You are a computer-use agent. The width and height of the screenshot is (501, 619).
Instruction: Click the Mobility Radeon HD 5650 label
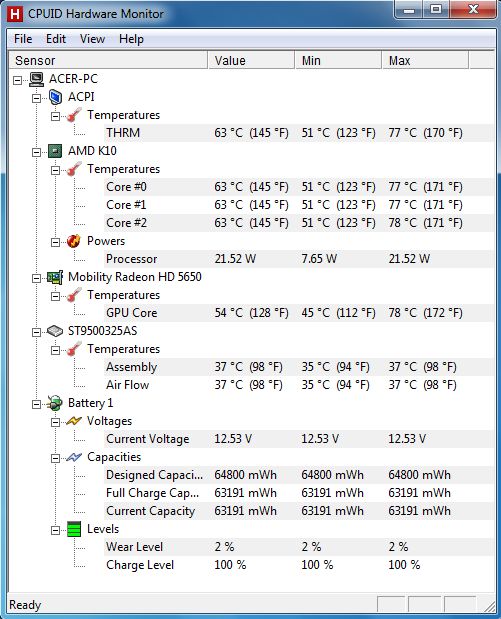(135, 277)
